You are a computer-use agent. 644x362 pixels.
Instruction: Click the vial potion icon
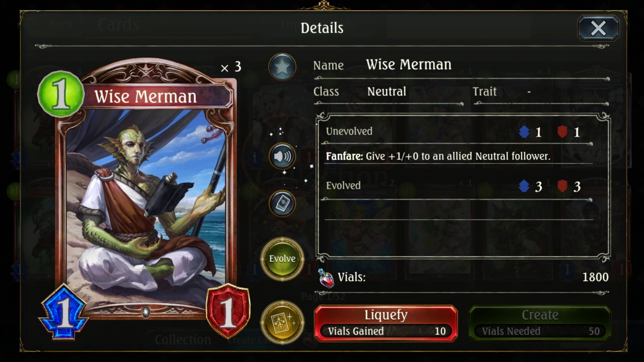point(327,278)
